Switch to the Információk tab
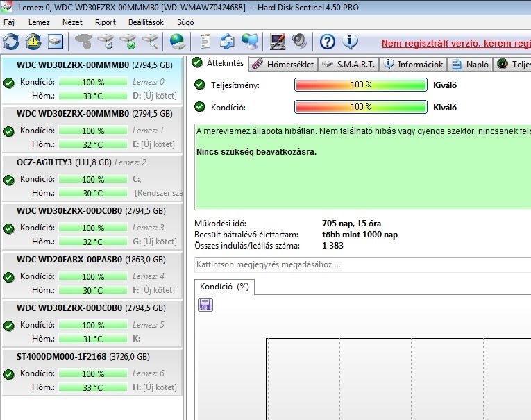 click(413, 65)
